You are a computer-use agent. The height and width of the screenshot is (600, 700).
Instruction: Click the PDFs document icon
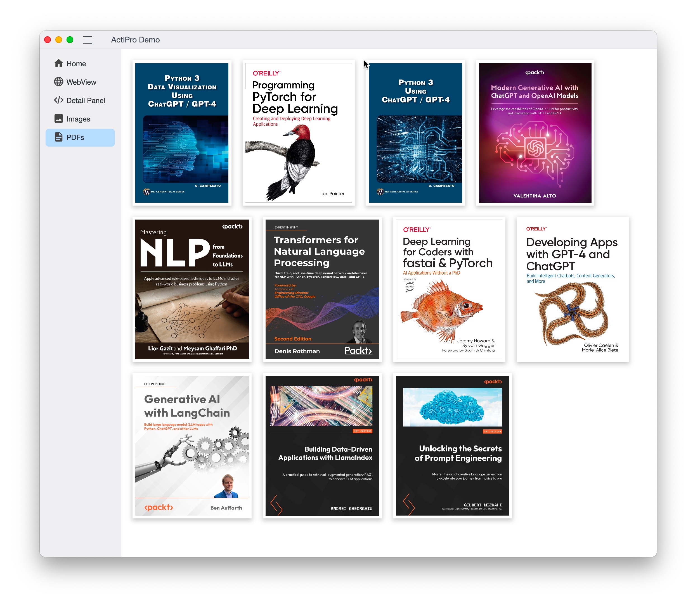pyautogui.click(x=59, y=137)
